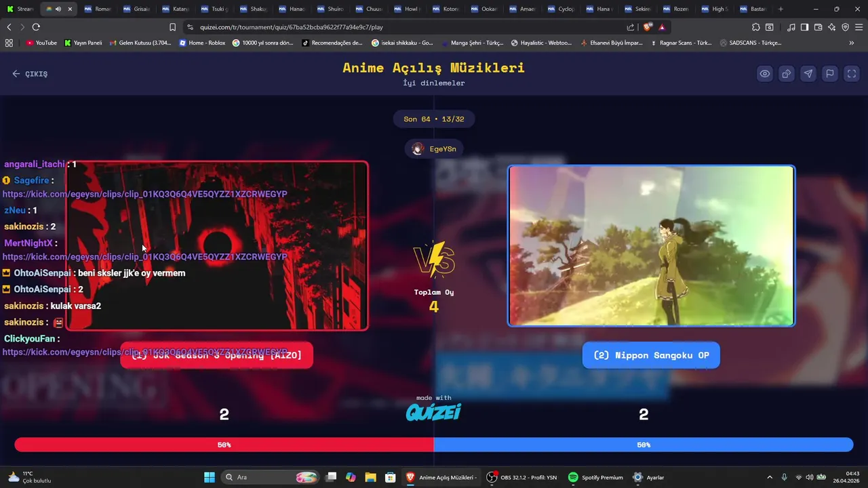Click the browser forward arrow
The width and height of the screenshot is (868, 488).
point(22,27)
